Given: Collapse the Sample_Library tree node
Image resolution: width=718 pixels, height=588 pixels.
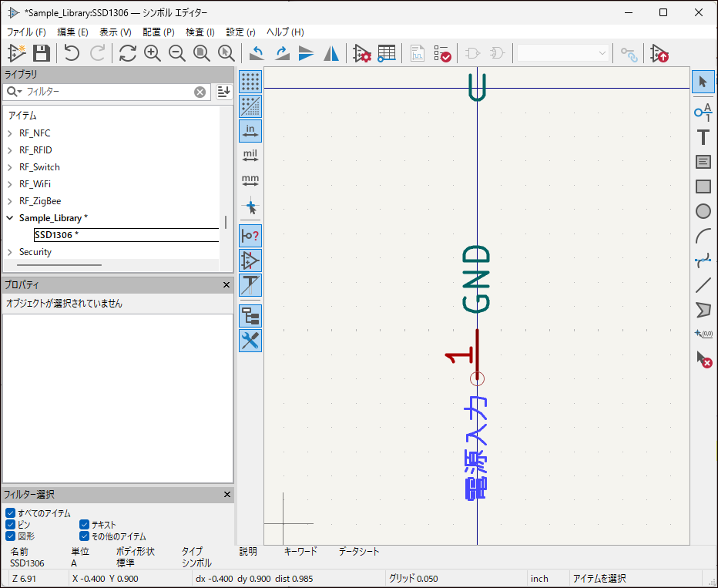Looking at the screenshot, I should [10, 218].
